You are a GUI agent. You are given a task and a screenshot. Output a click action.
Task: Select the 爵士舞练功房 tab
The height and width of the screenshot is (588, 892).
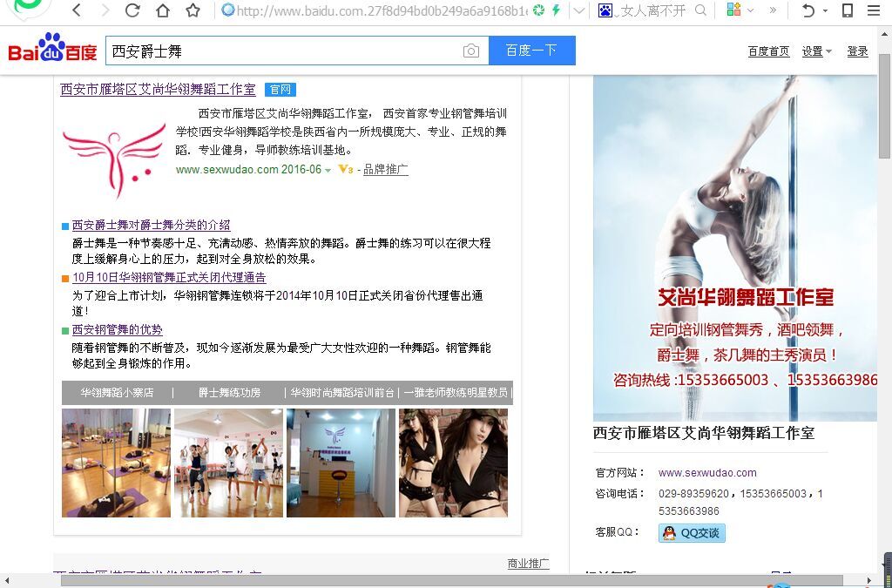(229, 392)
